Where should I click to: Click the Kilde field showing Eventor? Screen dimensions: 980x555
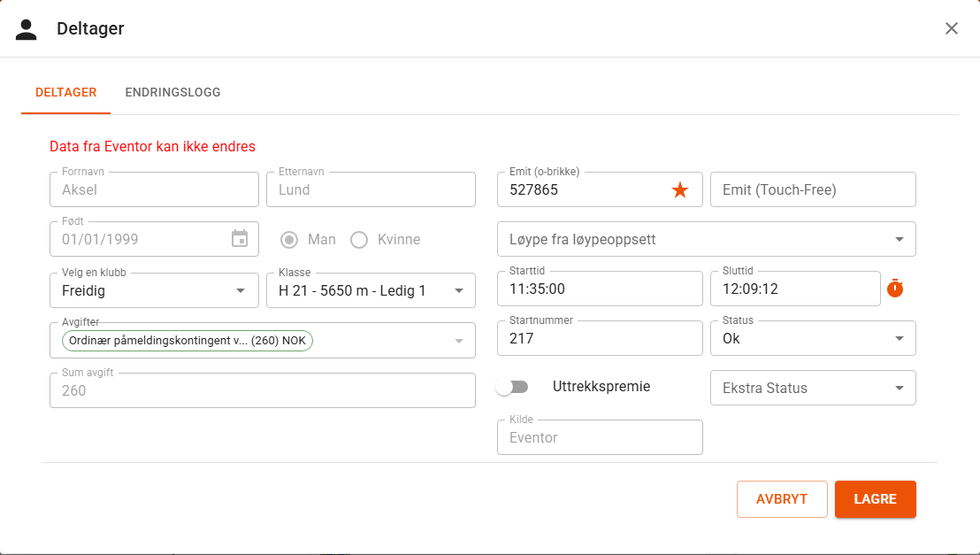click(x=600, y=437)
